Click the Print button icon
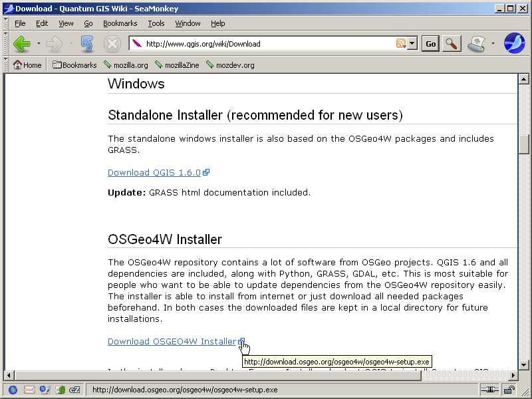The width and height of the screenshot is (532, 399). pos(477,43)
